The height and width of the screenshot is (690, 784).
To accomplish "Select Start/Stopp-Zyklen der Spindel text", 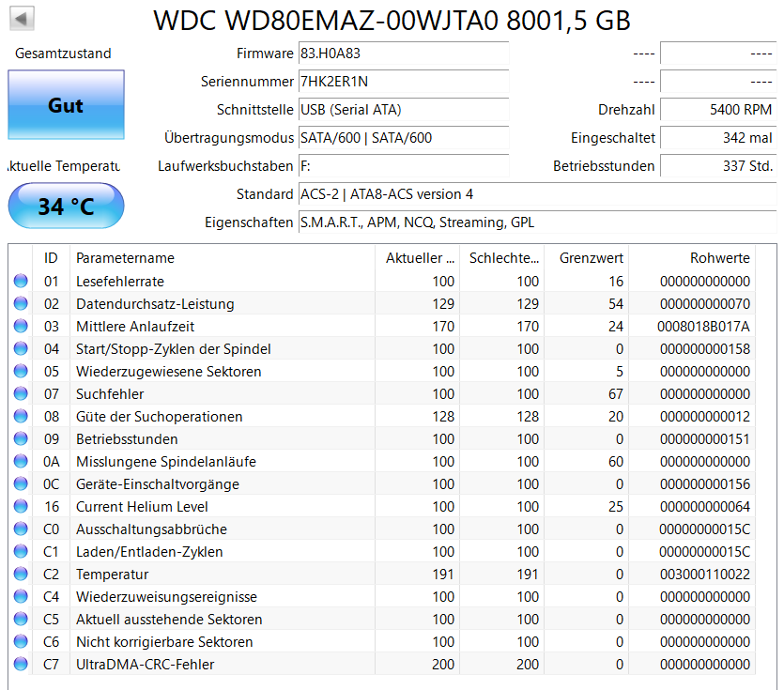I will tap(174, 348).
